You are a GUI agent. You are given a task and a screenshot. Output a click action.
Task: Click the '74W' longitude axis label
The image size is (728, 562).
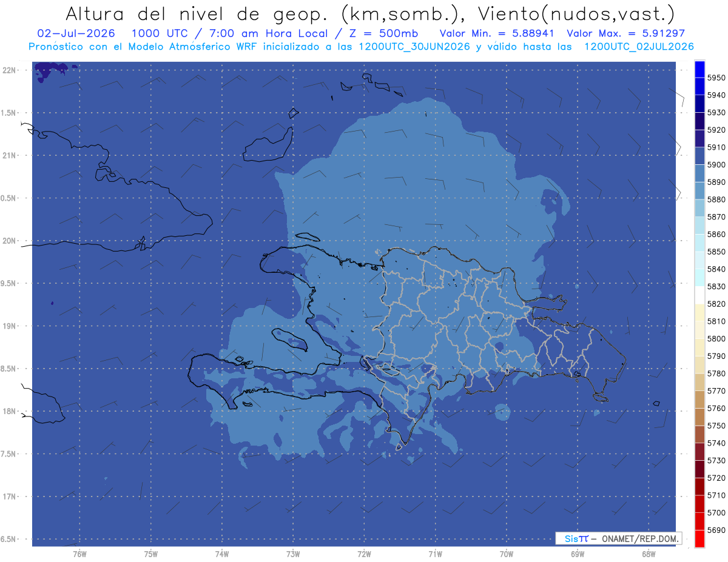click(222, 554)
